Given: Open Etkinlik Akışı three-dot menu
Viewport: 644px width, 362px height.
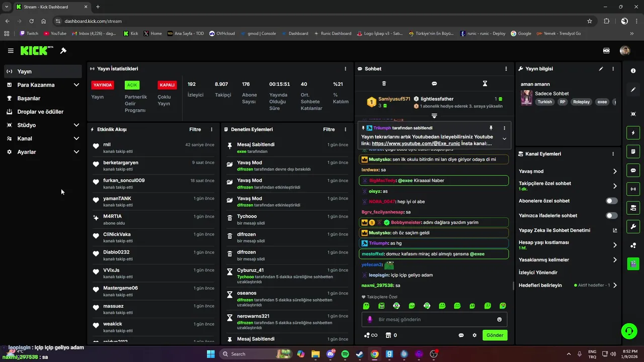Looking at the screenshot, I should [211, 129].
